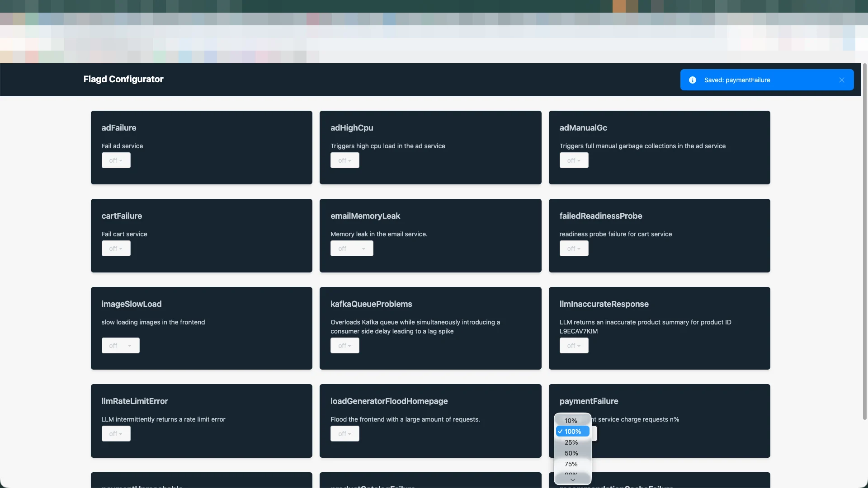
Task: Open the llmInaccurateResponse dropdown
Action: (x=574, y=346)
